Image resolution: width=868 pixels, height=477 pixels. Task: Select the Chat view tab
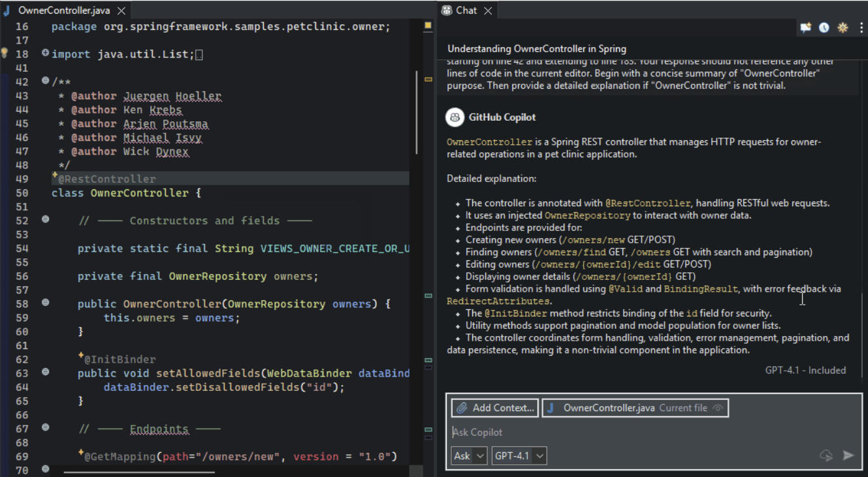pos(466,10)
